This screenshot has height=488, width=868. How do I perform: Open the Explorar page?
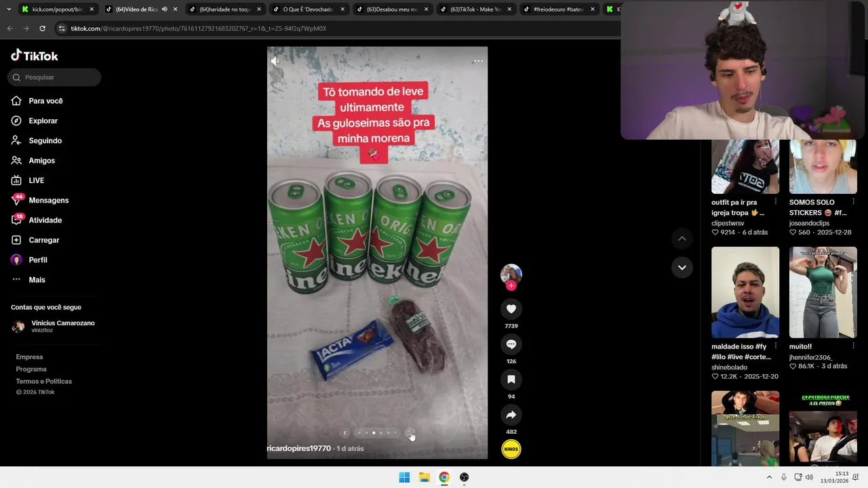point(43,121)
